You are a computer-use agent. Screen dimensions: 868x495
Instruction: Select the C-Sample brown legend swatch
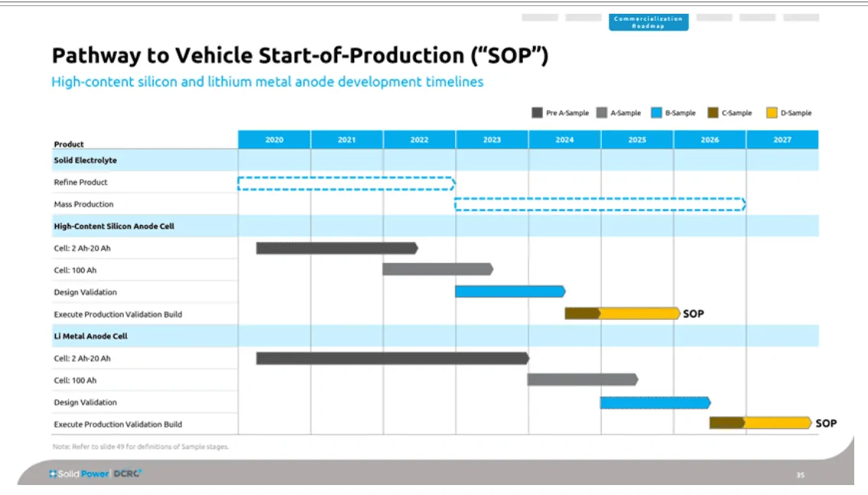click(713, 113)
